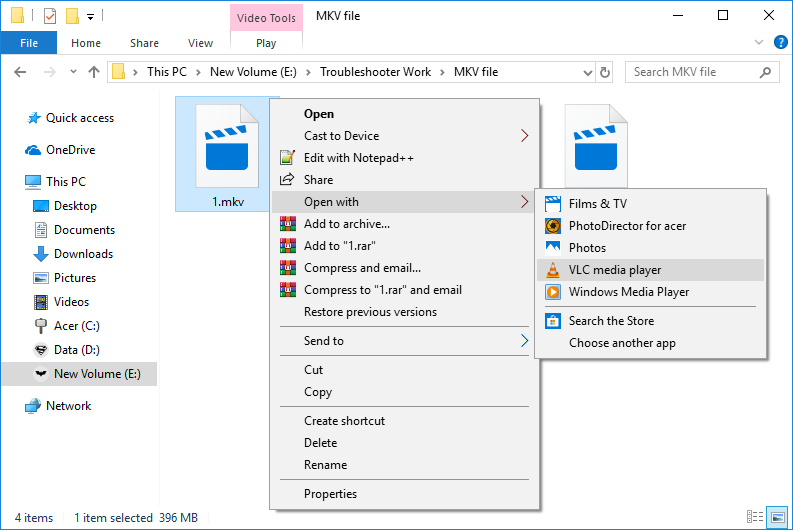
Task: Click the Notepad++ icon in context menu
Action: pos(287,158)
